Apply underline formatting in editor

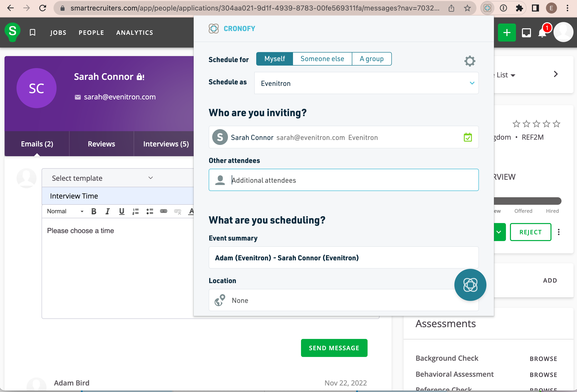pos(122,211)
